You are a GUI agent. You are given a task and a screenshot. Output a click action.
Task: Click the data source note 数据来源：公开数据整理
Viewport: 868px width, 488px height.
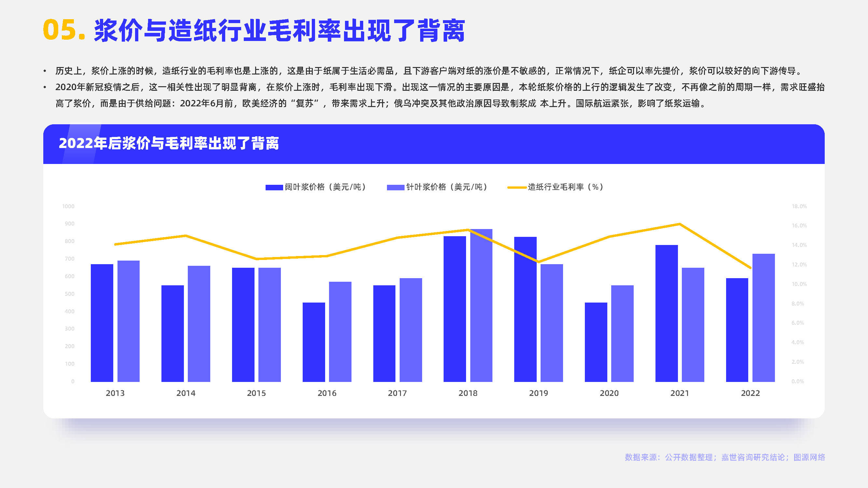point(725,457)
